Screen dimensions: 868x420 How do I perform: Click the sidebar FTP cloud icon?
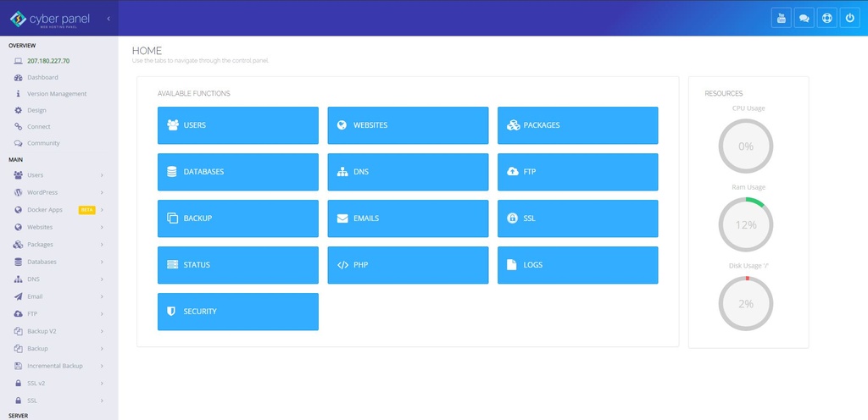18,314
